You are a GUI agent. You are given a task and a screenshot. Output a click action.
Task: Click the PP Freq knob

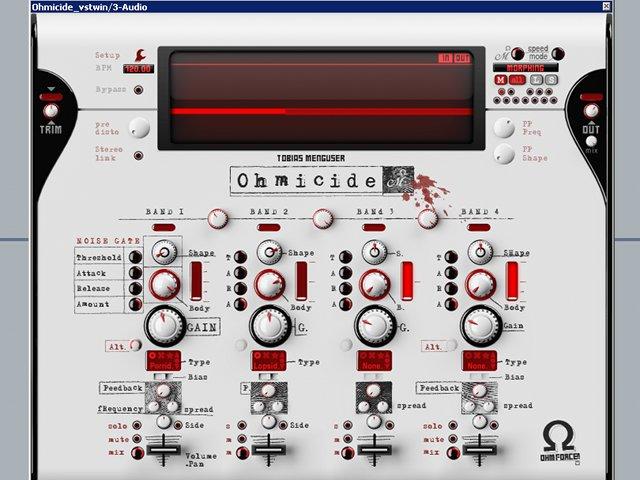(504, 128)
